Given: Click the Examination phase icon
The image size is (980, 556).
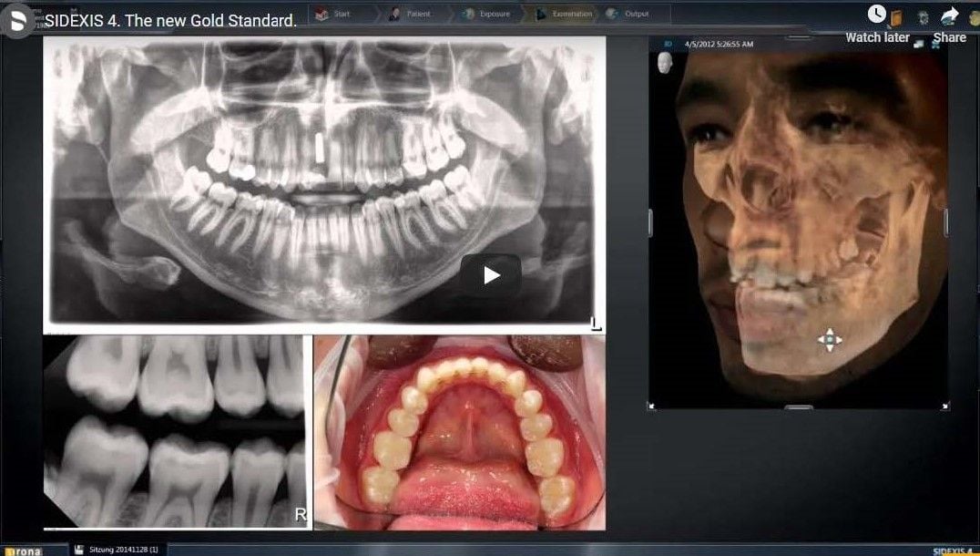Looking at the screenshot, I should [541, 15].
